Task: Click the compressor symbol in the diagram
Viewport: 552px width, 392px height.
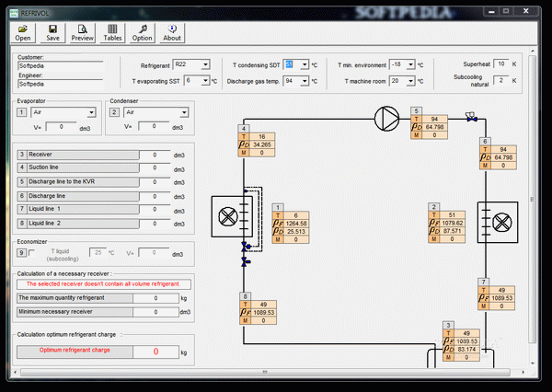Action: pos(386,119)
